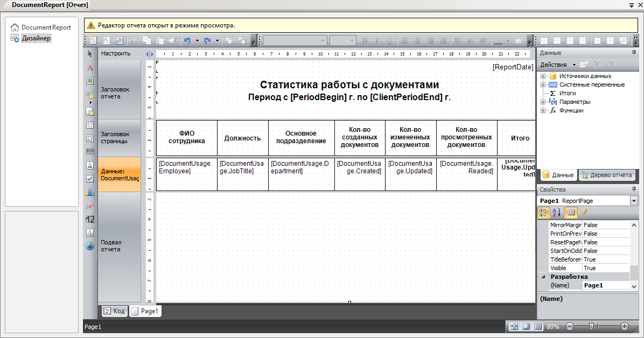Click the (Name) property value Page1

[606, 285]
